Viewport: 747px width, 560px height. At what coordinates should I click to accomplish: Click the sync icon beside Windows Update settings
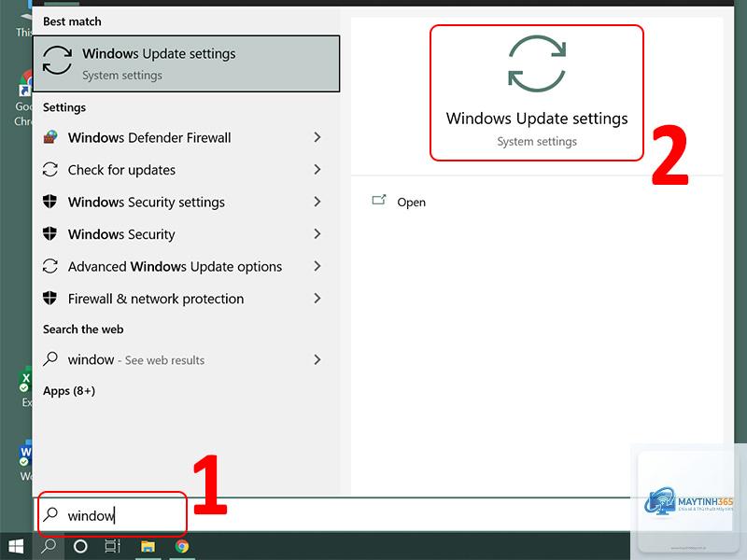point(57,60)
